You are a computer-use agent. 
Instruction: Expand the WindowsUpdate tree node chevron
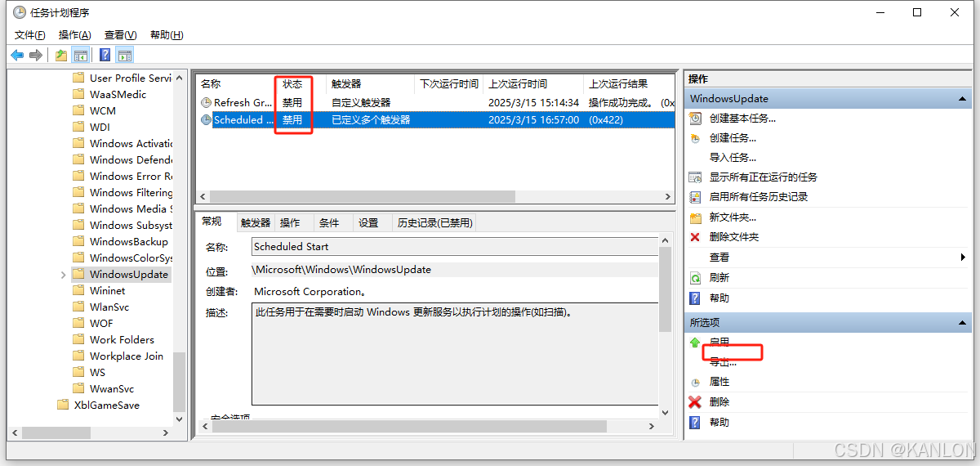64,275
